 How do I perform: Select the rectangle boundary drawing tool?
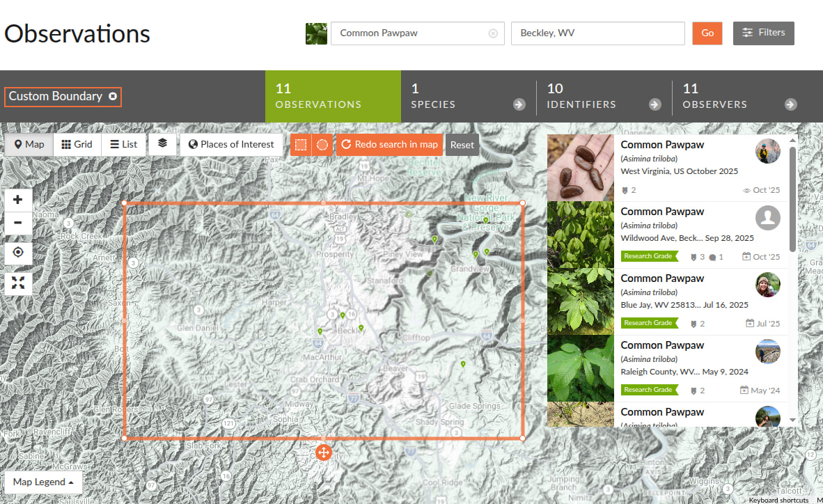point(301,145)
